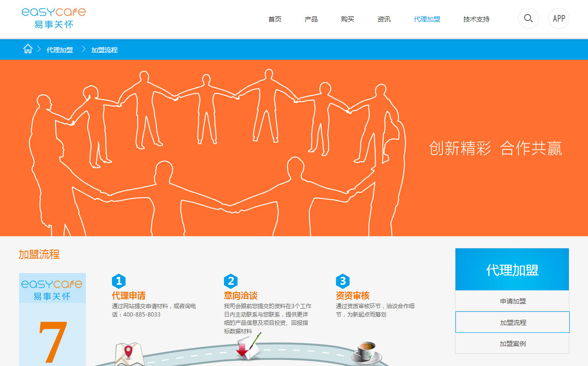Click the download arrow notepad icon
This screenshot has height=366, width=588.
tap(248, 346)
